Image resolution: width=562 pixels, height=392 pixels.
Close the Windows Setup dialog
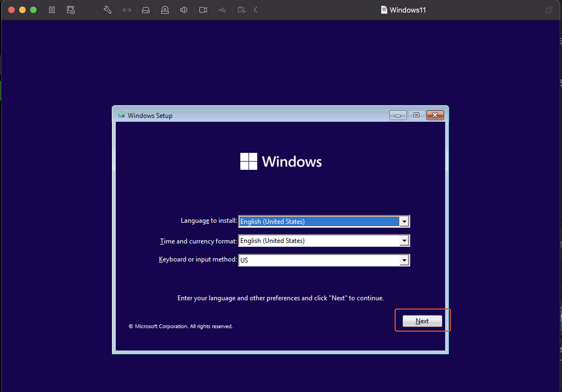(x=435, y=115)
